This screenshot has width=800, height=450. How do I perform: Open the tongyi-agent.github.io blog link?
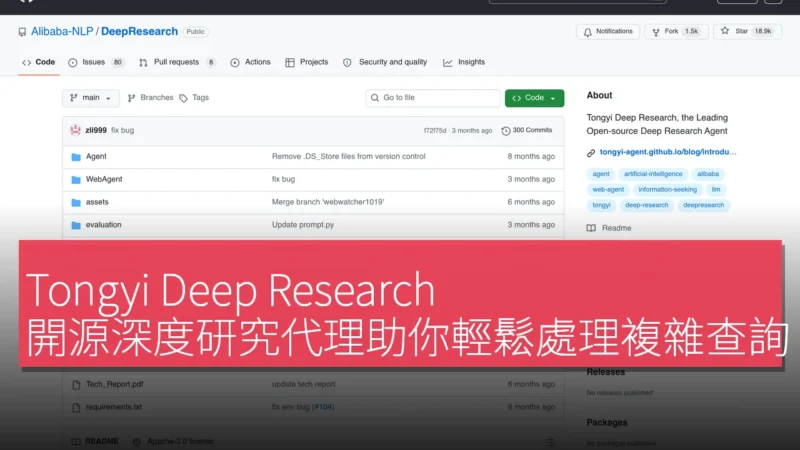pos(668,152)
